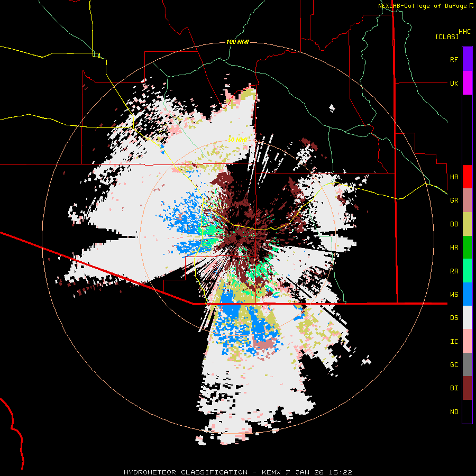
Task: Click the NEXLAB-College of DuPage credit text
Action: [x=422, y=6]
